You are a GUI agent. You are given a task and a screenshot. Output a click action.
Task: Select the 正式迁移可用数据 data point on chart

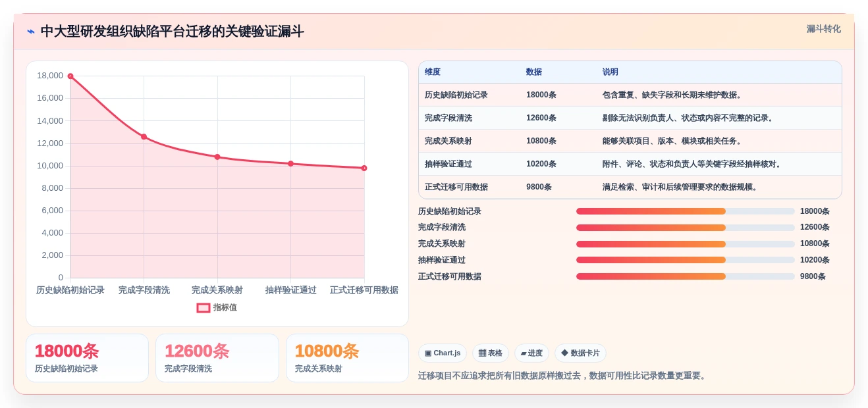pyautogui.click(x=364, y=168)
